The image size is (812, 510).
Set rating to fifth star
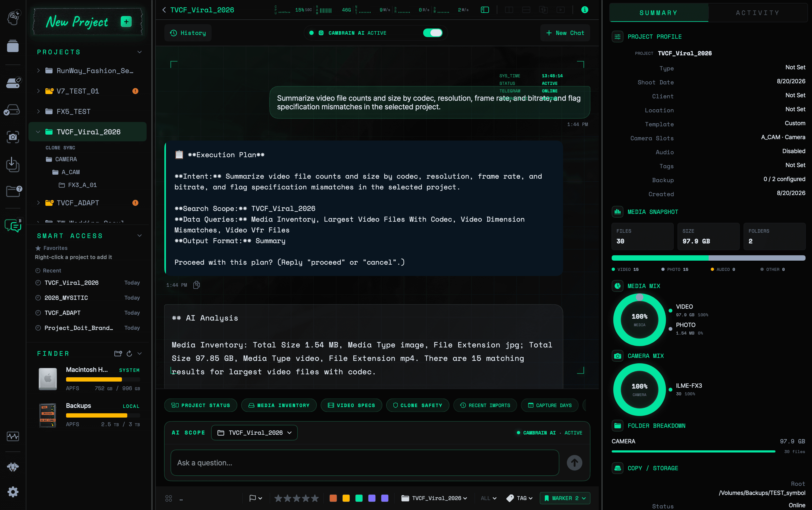[x=314, y=498]
